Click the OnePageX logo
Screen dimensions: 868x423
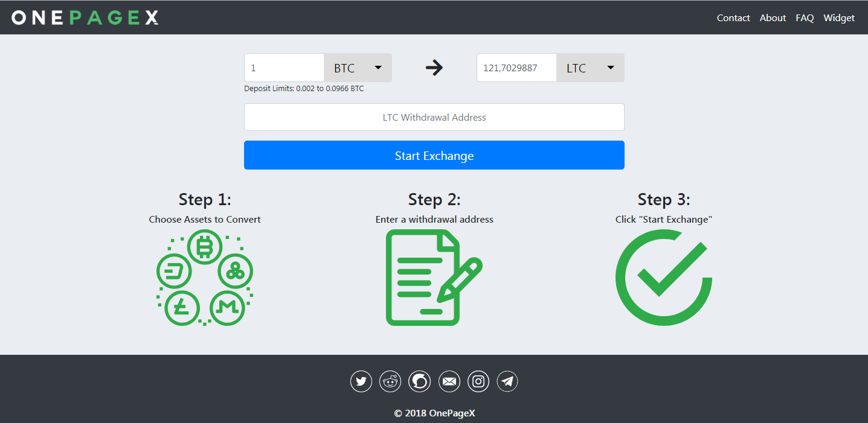pos(85,17)
